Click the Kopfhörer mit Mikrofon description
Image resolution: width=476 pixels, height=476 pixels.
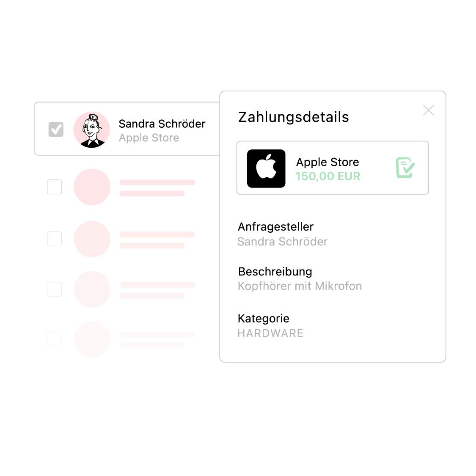point(300,286)
